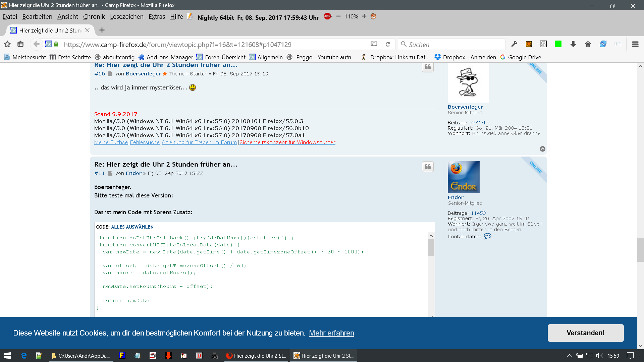Zoom out with the minus button
644x362 pixels.
pos(338,16)
